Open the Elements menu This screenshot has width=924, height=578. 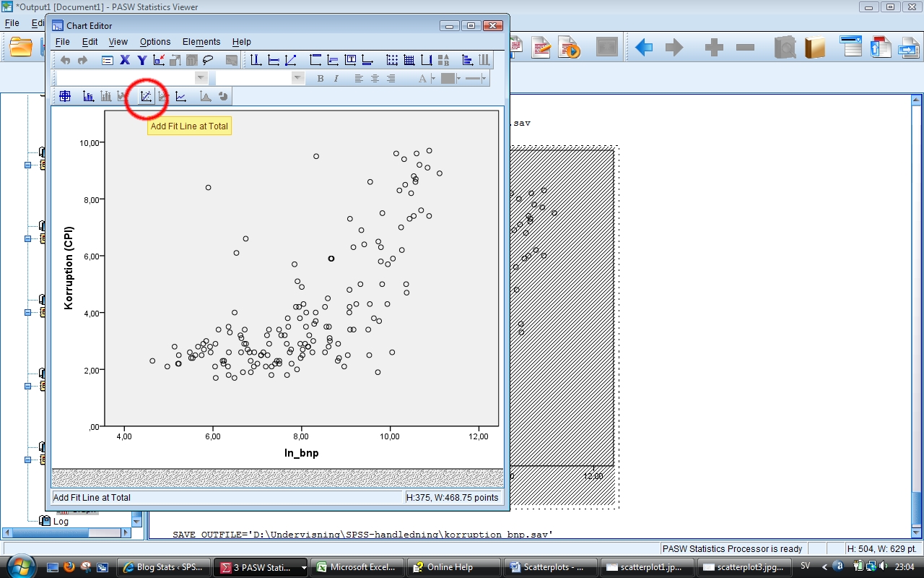201,41
